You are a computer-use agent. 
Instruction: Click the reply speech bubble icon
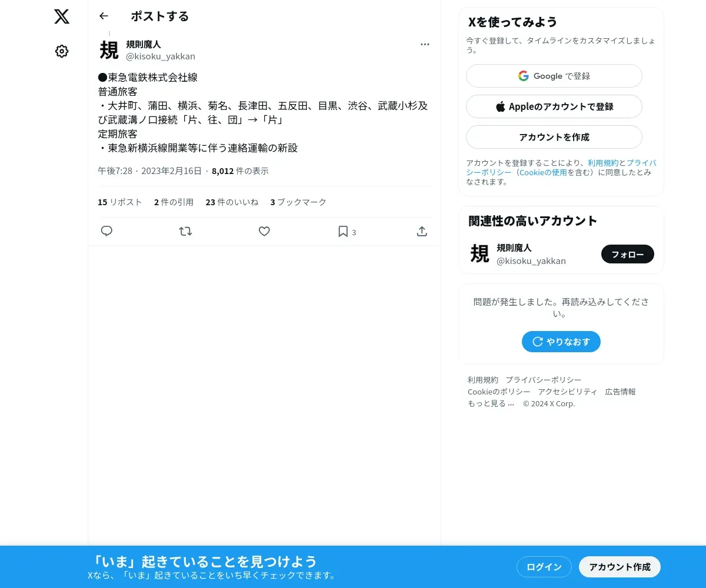(x=106, y=231)
